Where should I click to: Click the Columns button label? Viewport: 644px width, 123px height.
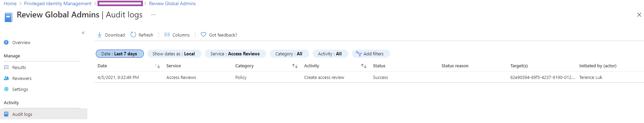[x=181, y=35]
